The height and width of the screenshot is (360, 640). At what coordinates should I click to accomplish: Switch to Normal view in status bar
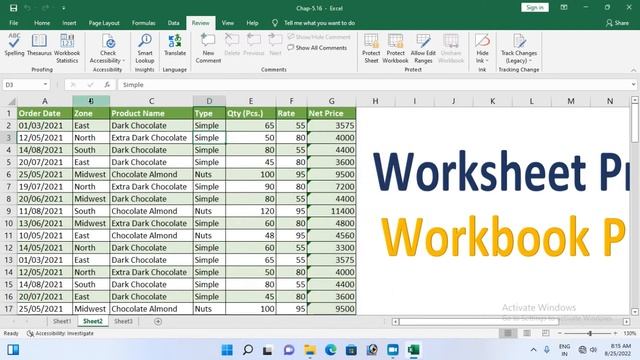coord(508,333)
